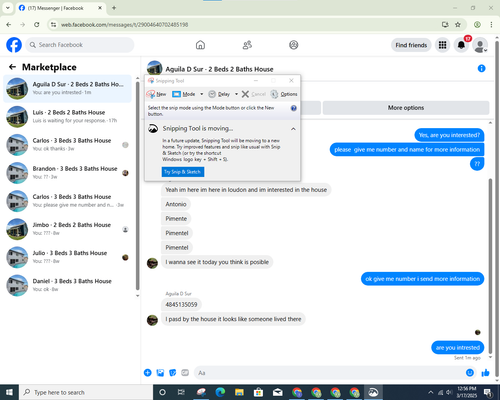Open more actions plus icon in composer

(x=148, y=373)
